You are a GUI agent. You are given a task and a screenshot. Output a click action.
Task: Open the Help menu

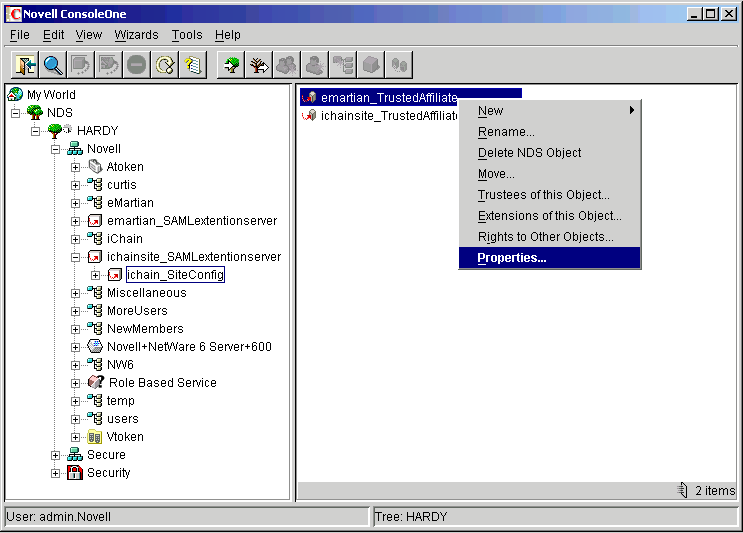coord(227,35)
